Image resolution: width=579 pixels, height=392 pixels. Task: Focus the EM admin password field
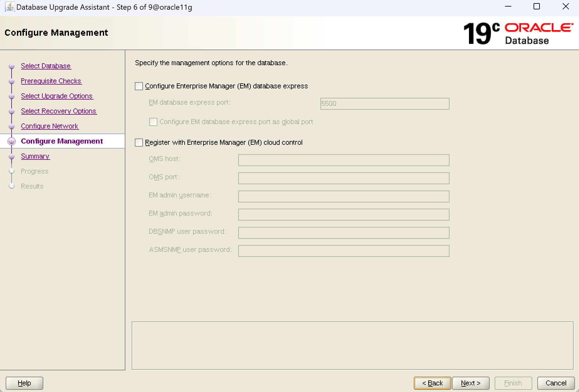(x=344, y=215)
